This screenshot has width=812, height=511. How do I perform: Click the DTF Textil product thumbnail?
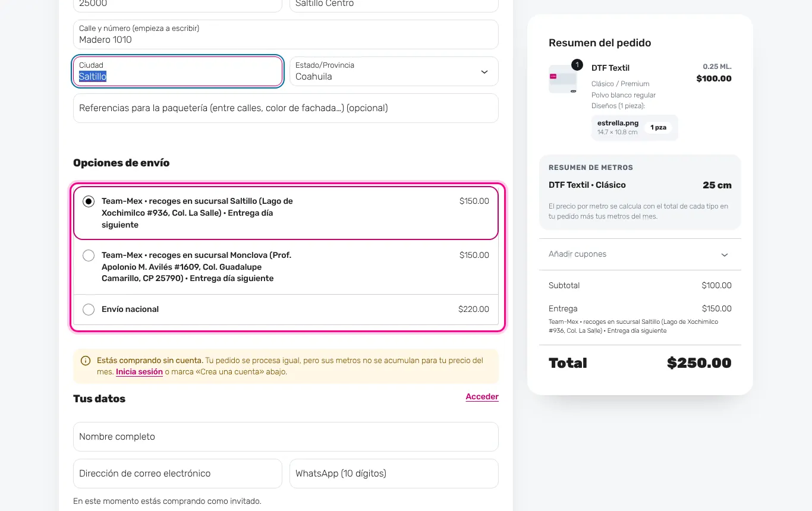[563, 79]
